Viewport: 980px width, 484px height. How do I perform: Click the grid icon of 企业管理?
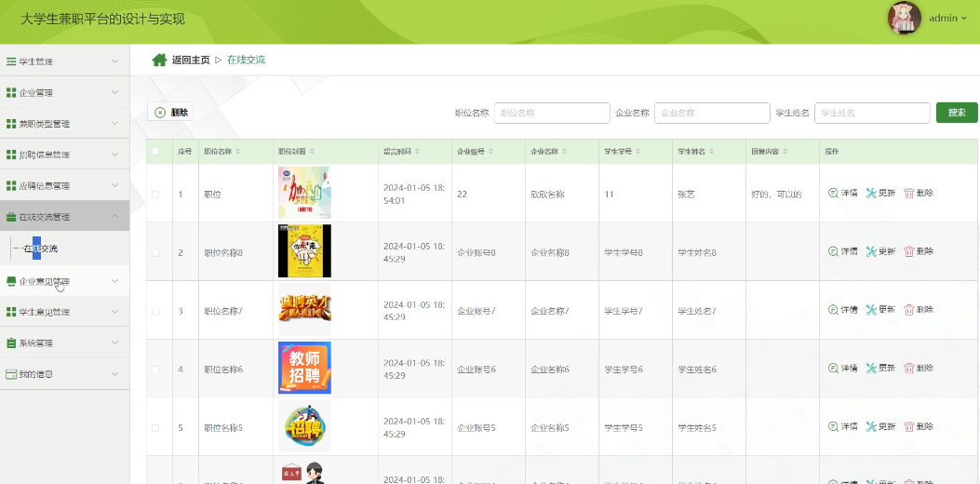pyautogui.click(x=10, y=92)
